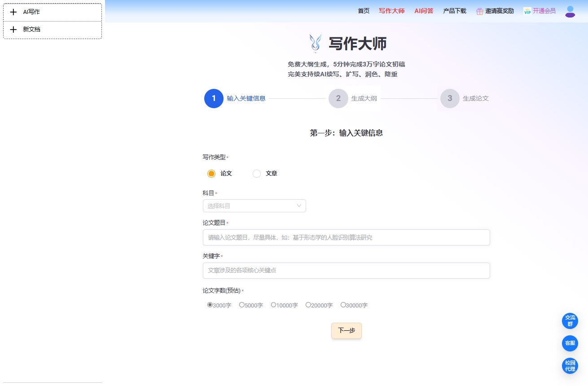Screen dimensions: 588x386
Task: Click the plus icon next to 新文档
Action: point(13,30)
